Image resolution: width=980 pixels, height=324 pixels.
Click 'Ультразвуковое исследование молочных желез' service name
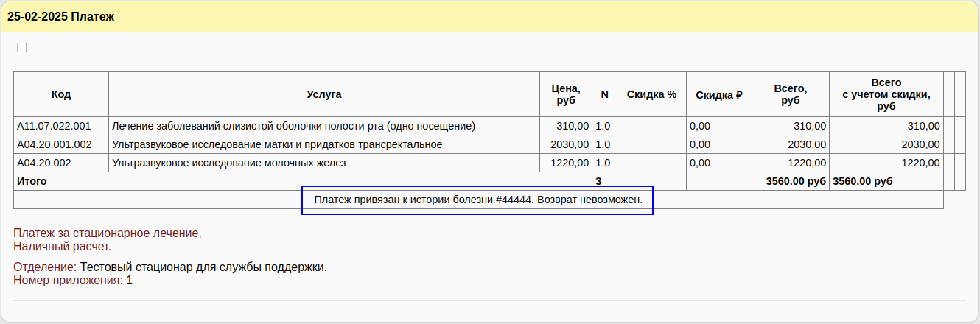pos(228,163)
